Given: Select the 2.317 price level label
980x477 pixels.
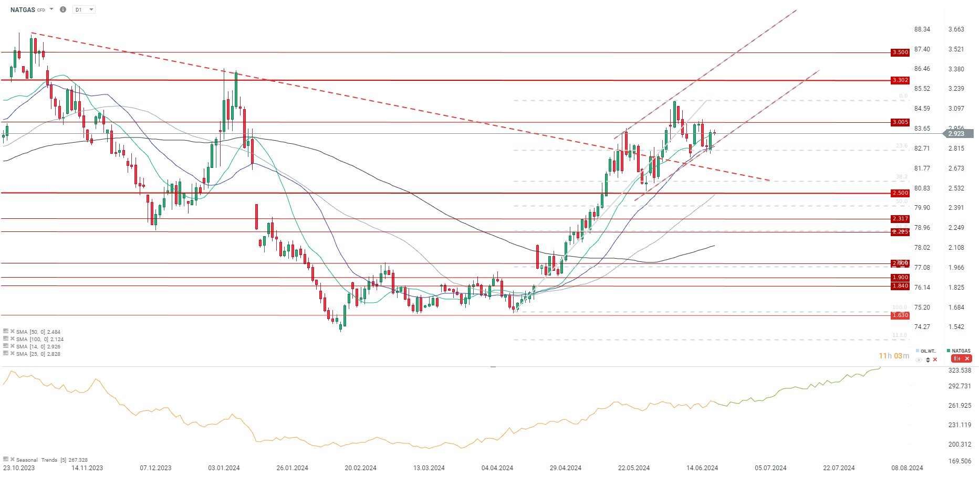Looking at the screenshot, I should pos(900,219).
